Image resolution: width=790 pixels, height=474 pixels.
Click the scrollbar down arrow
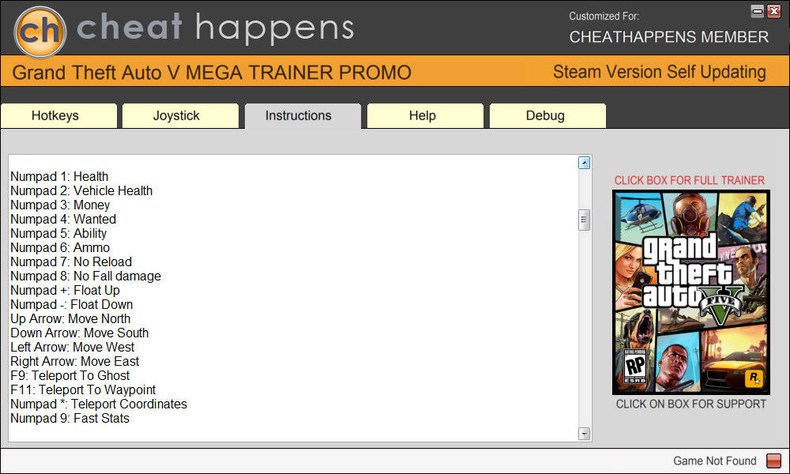(584, 433)
